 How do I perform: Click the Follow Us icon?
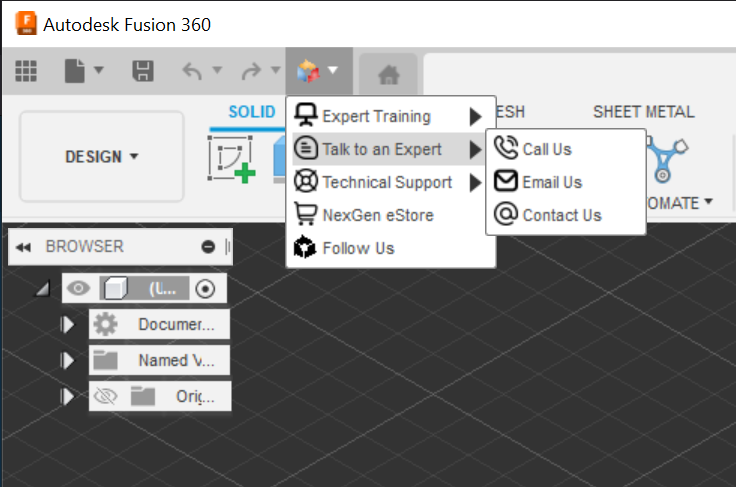coord(305,247)
